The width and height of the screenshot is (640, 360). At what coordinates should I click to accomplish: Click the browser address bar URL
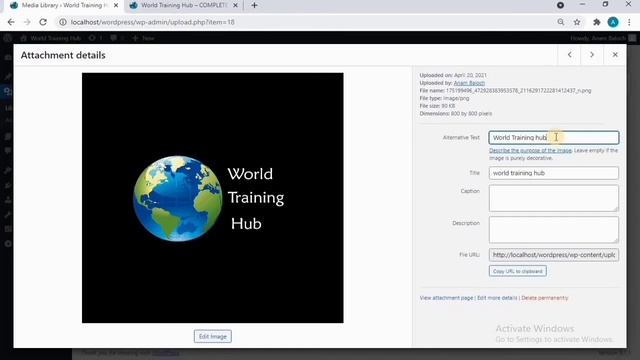coord(153,22)
